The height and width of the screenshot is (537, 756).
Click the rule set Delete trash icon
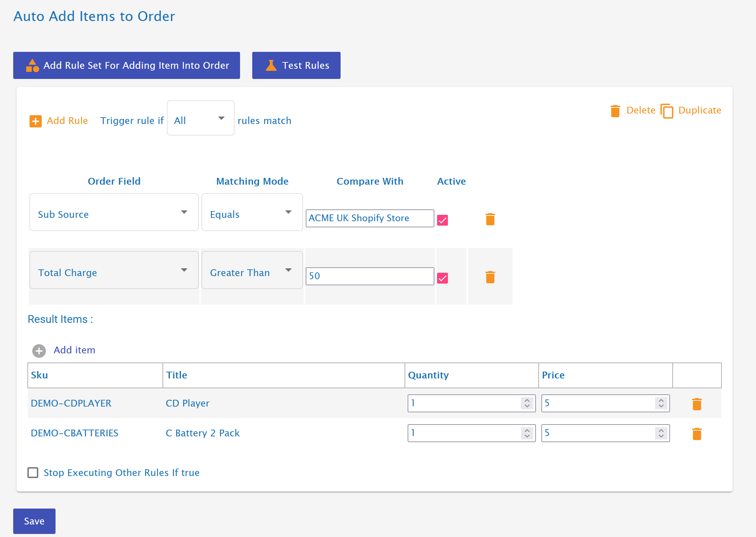pyautogui.click(x=615, y=111)
